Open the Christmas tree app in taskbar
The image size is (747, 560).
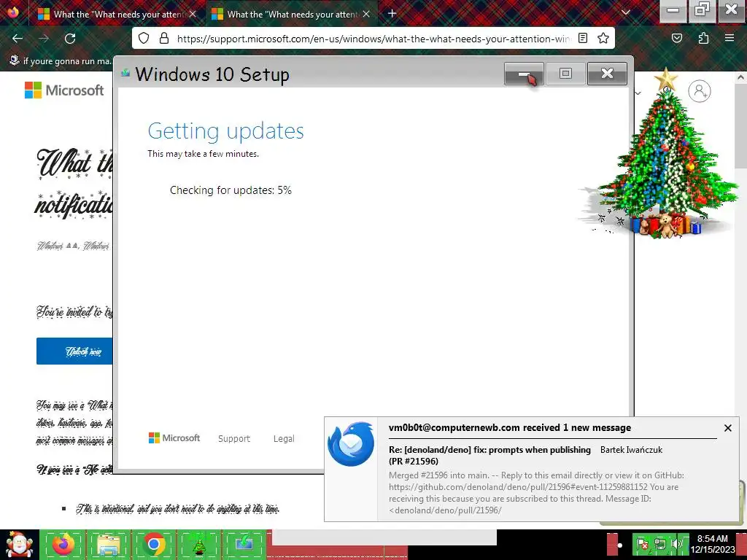coord(198,544)
